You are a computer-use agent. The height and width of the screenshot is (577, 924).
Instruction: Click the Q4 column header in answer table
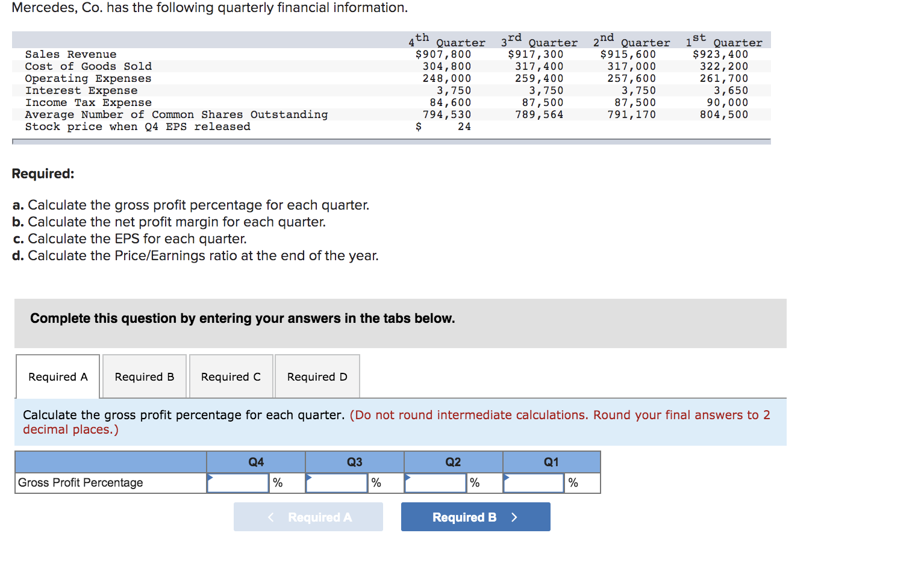(x=255, y=461)
